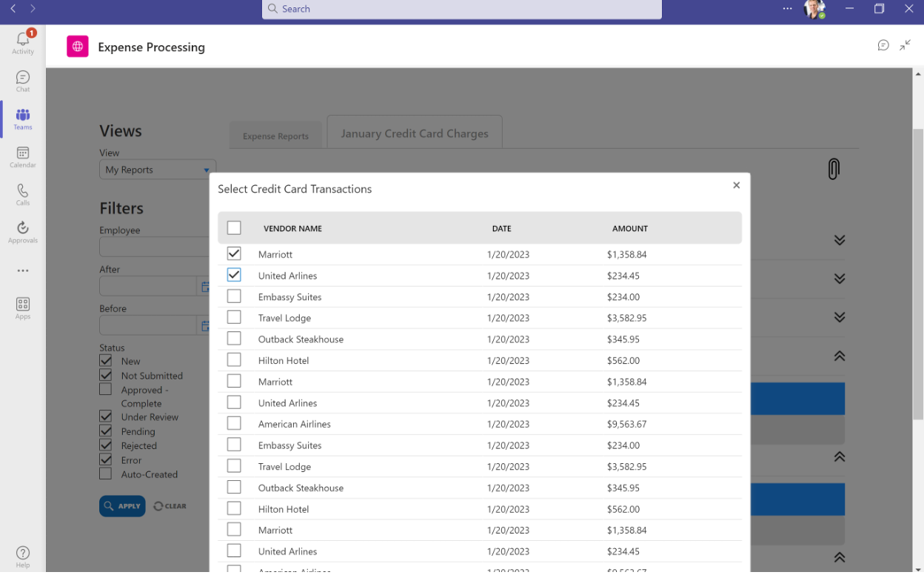This screenshot has height=575, width=924.
Task: Click the Employee filter input field
Action: (155, 247)
